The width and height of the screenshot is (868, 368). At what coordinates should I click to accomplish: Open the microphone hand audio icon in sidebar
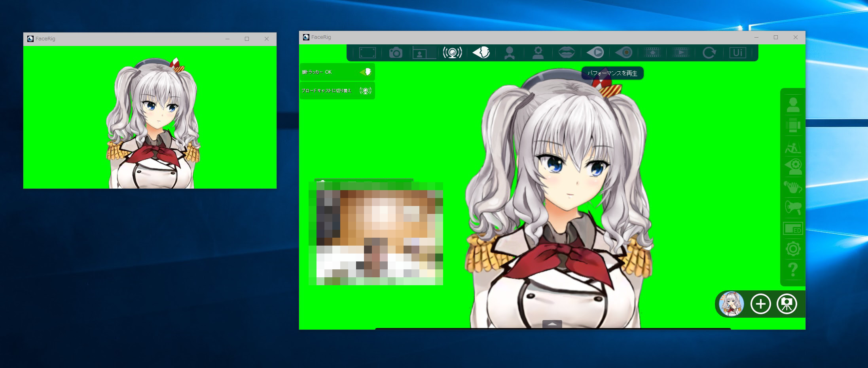[793, 187]
